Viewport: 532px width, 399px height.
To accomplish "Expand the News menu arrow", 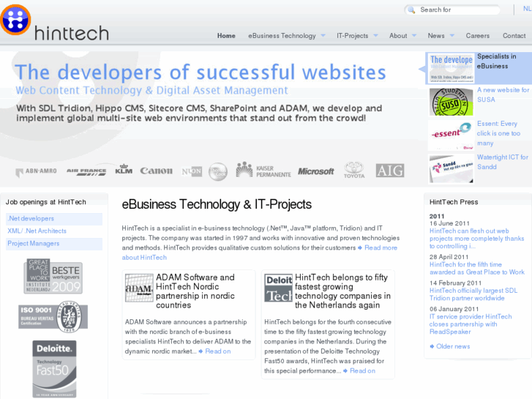I will click(452, 35).
